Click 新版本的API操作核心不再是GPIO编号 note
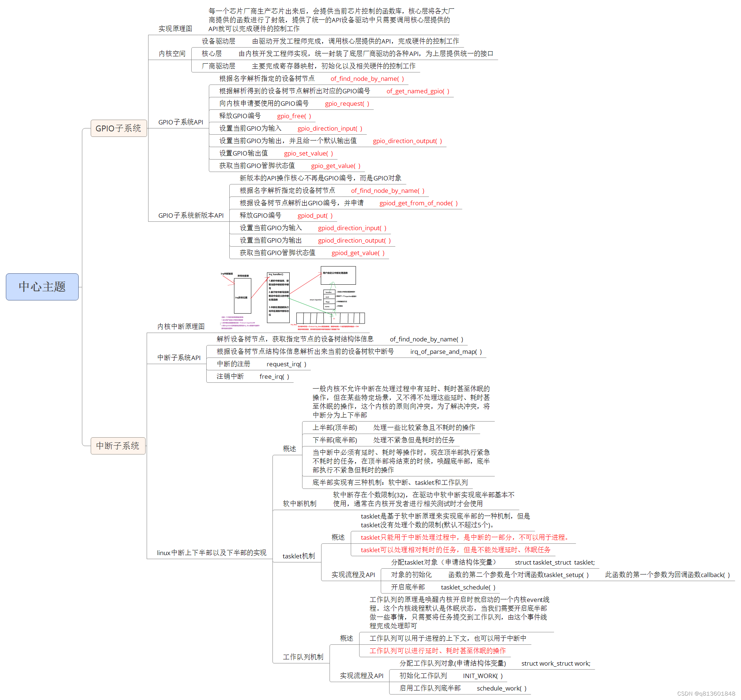The image size is (741, 700). coord(320,178)
